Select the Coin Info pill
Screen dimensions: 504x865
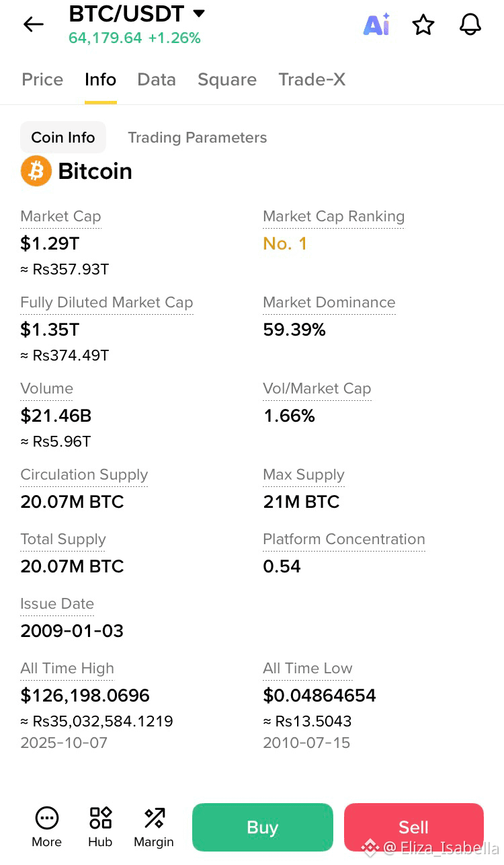[x=63, y=137]
